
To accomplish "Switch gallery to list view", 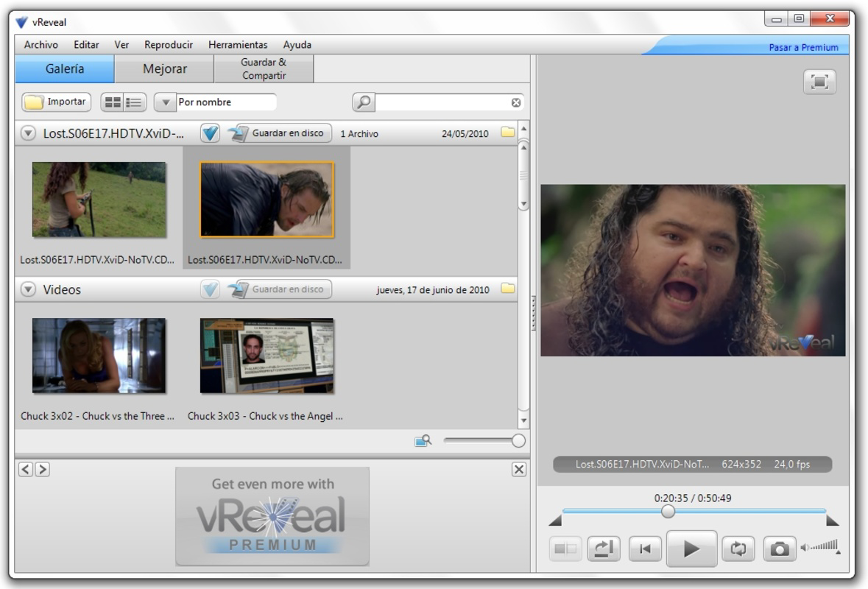I will (x=134, y=102).
